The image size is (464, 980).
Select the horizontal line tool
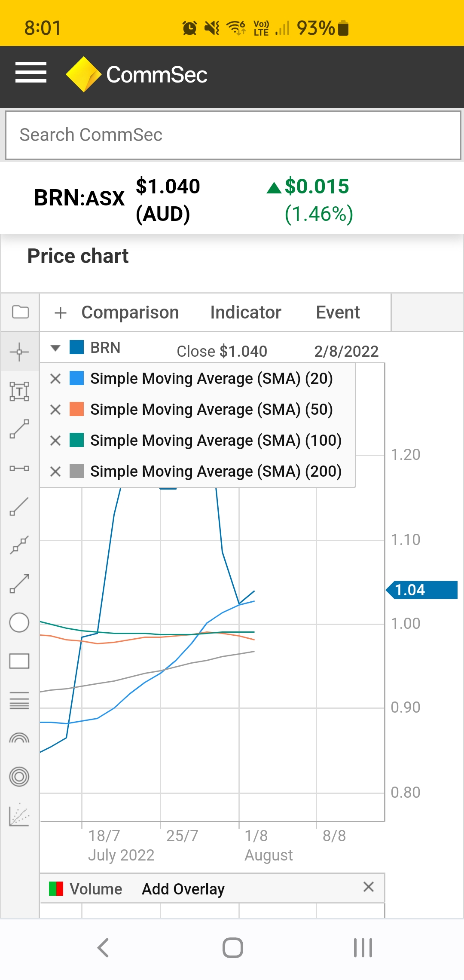[x=19, y=468]
